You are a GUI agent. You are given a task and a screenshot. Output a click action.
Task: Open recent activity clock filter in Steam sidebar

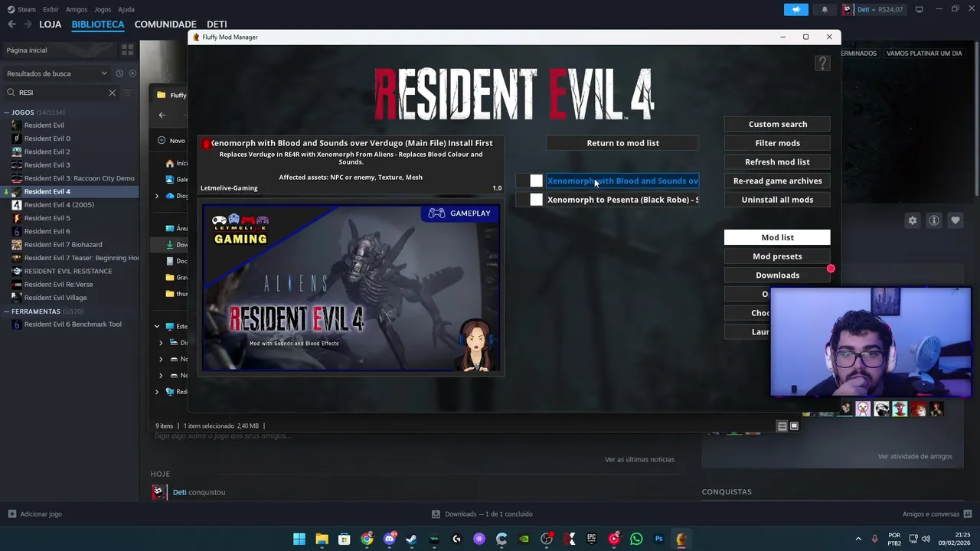(x=119, y=73)
